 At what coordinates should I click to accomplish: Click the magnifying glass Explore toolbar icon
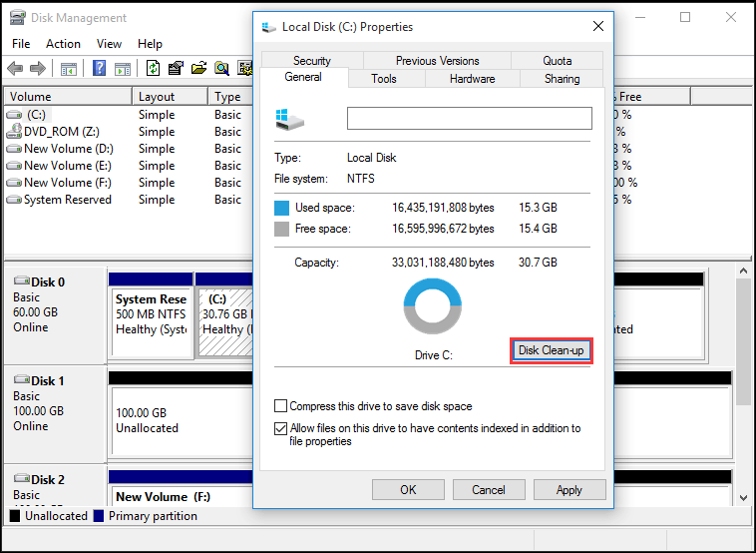pos(221,69)
